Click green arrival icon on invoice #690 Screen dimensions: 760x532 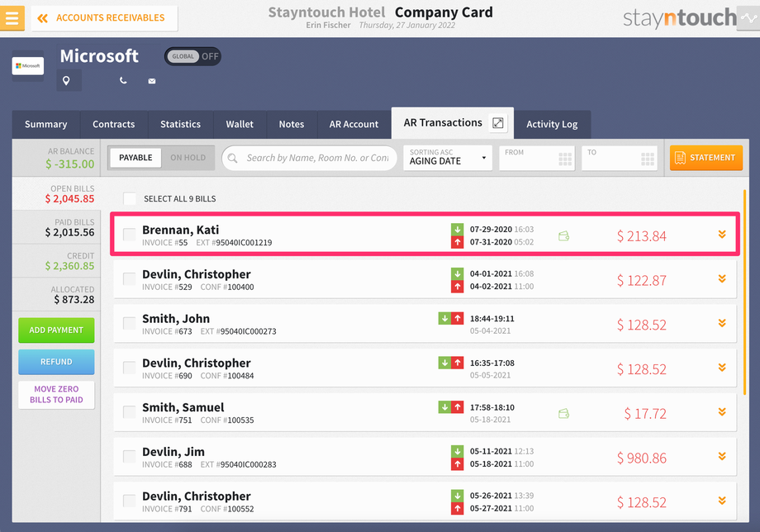tap(444, 363)
